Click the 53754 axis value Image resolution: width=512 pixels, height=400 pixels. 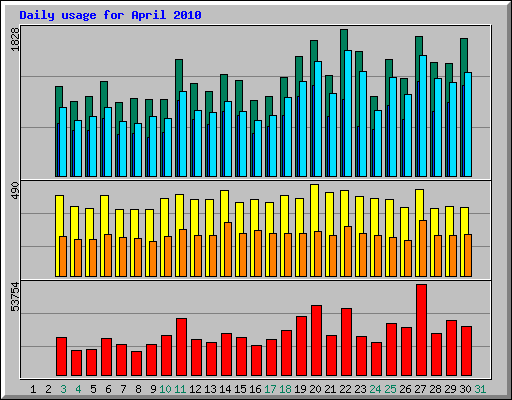[16, 296]
